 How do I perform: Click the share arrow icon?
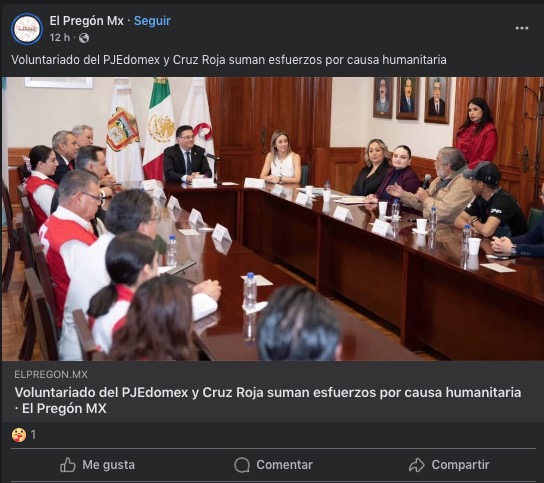click(x=417, y=465)
